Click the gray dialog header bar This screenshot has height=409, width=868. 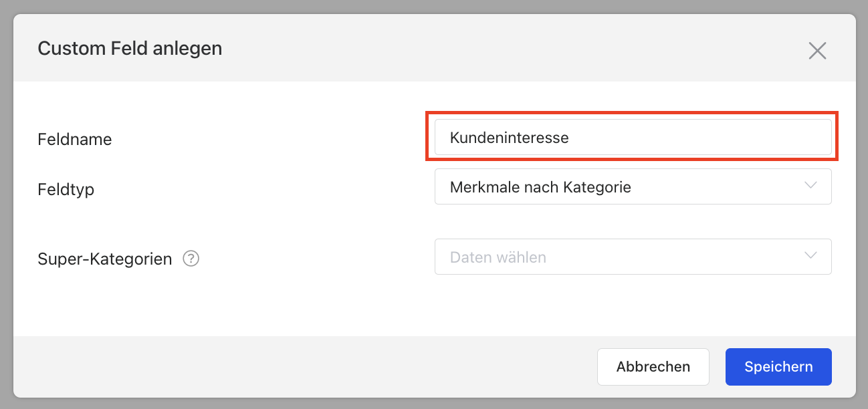pos(468,49)
